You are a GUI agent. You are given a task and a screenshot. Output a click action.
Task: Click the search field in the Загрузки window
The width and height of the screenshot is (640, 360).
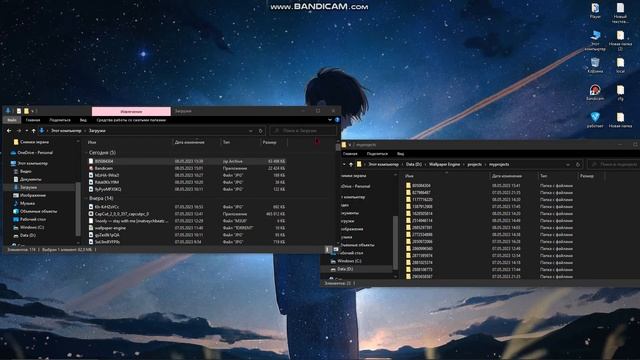pos(304,131)
